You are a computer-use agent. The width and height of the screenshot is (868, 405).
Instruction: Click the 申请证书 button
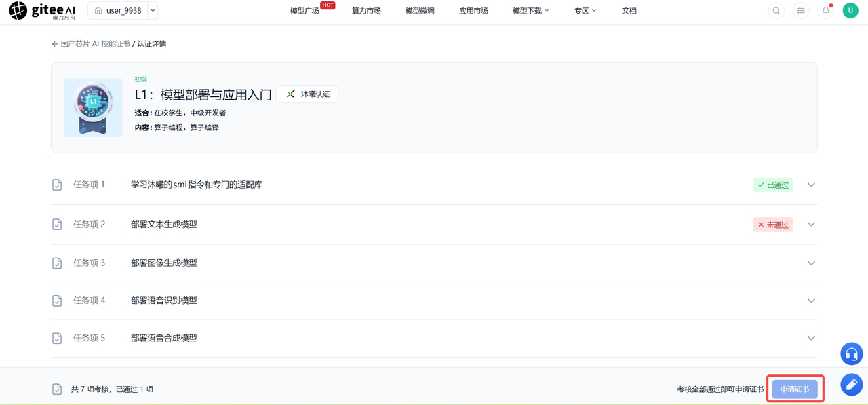pos(795,389)
